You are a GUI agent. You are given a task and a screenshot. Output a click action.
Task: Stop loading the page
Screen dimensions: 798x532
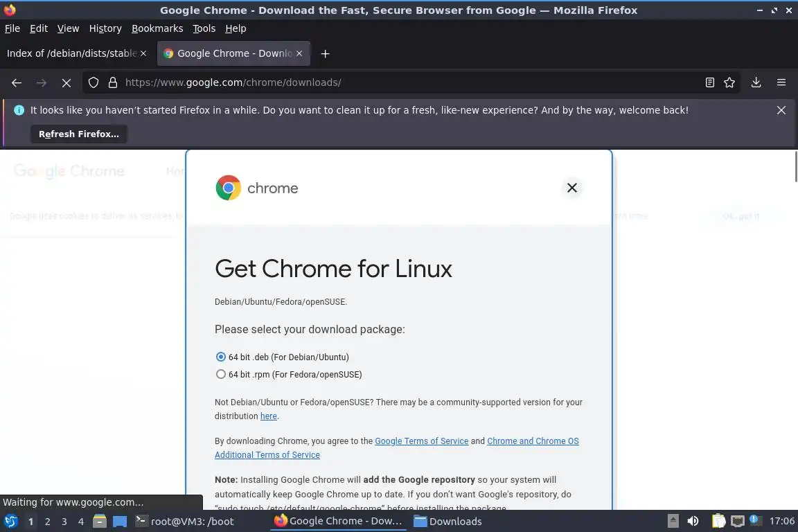[x=66, y=82]
